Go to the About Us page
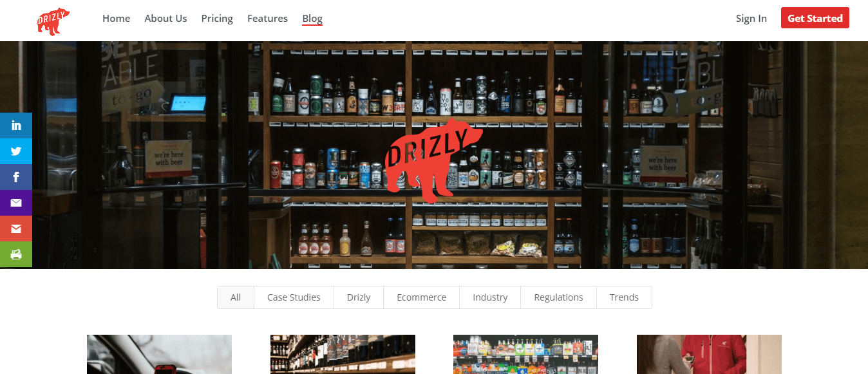The width and height of the screenshot is (868, 374). (x=165, y=18)
